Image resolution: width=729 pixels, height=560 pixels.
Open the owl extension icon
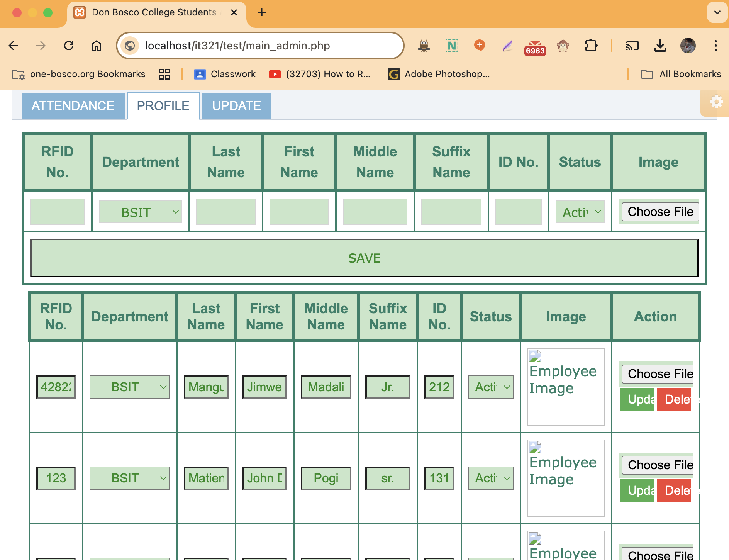[424, 46]
